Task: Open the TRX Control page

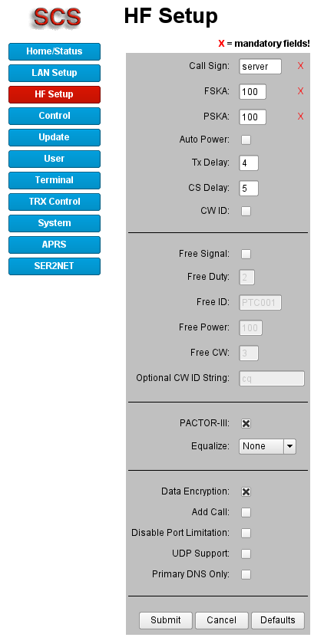Action: [55, 202]
